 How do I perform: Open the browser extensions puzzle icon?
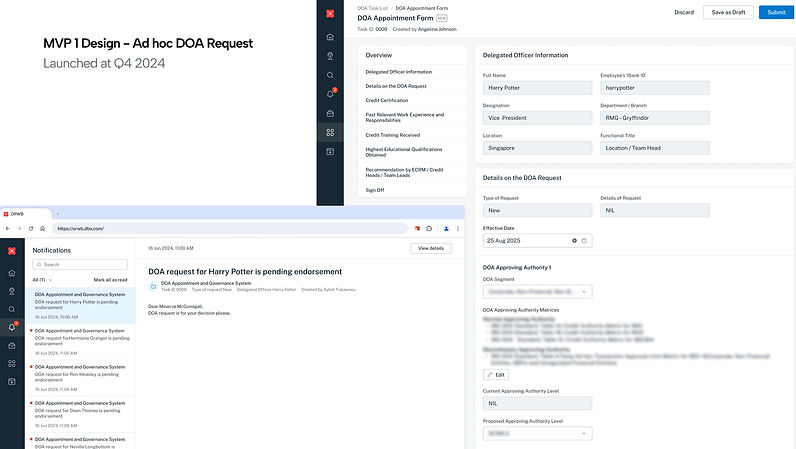429,229
